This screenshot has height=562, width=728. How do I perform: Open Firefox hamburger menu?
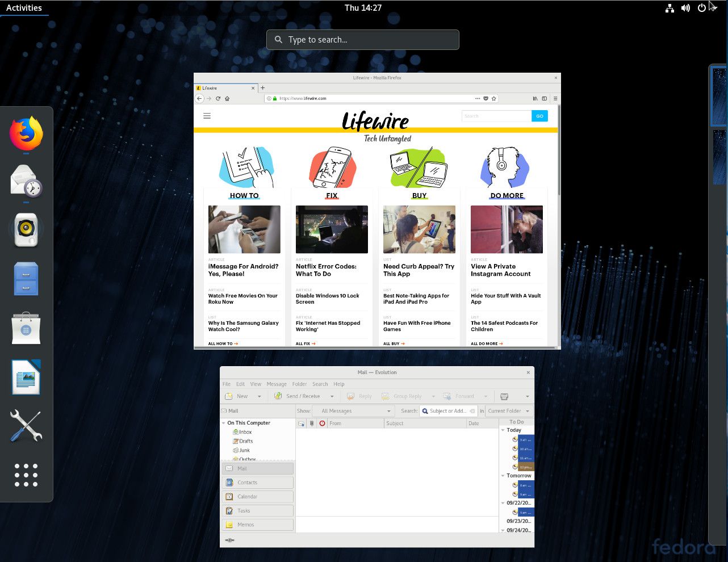(x=555, y=98)
